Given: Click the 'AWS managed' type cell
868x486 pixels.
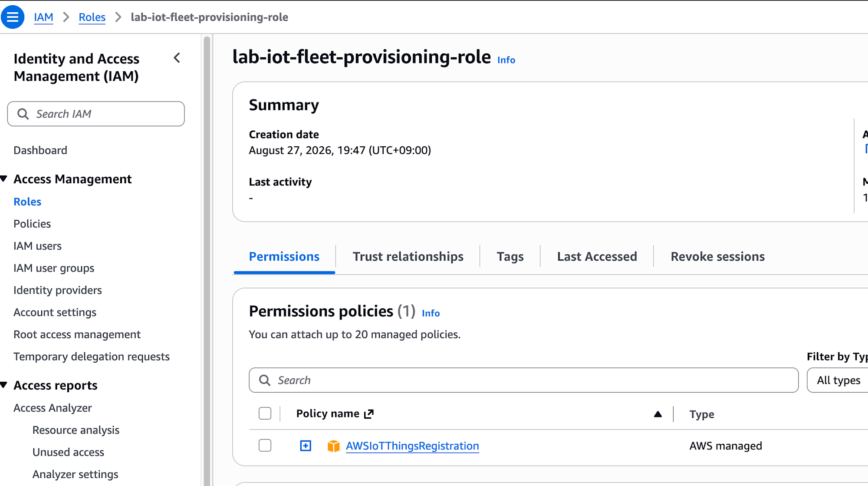Looking at the screenshot, I should (x=726, y=446).
